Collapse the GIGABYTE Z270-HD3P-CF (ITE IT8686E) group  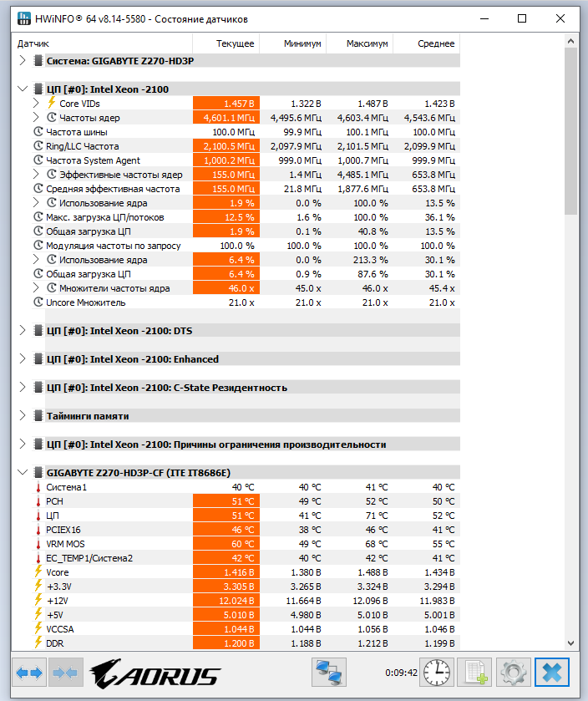23,472
